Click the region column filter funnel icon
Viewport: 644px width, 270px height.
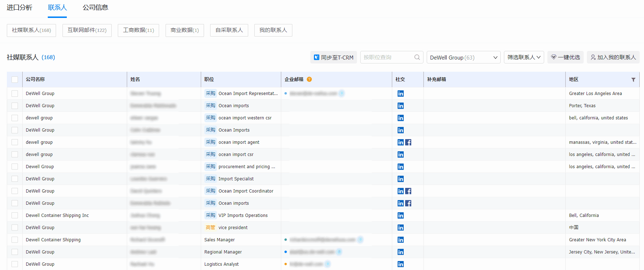tap(633, 80)
